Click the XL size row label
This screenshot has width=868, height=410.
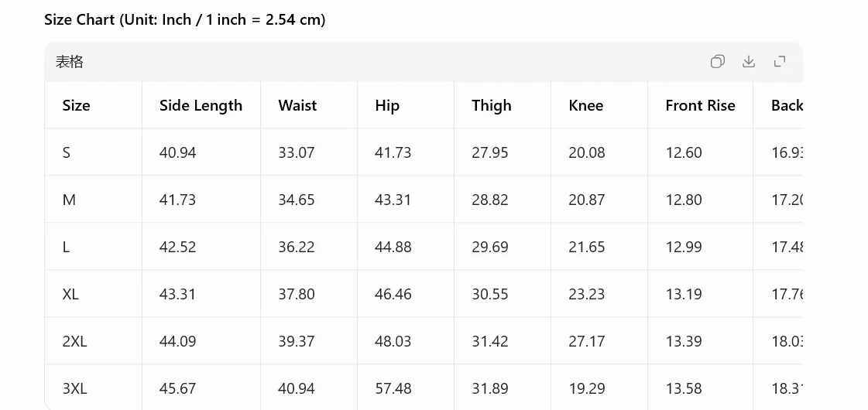pyautogui.click(x=70, y=294)
